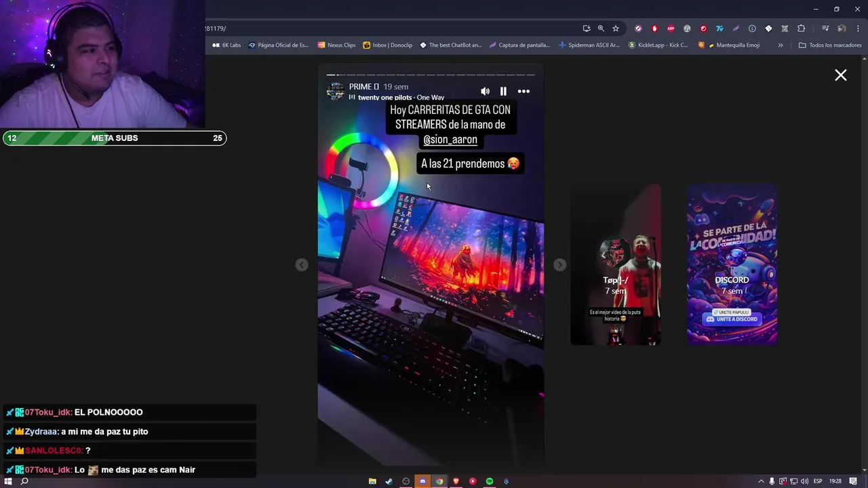The width and height of the screenshot is (868, 488).
Task: Open the DISCORD highlight story preview
Action: [x=732, y=264]
